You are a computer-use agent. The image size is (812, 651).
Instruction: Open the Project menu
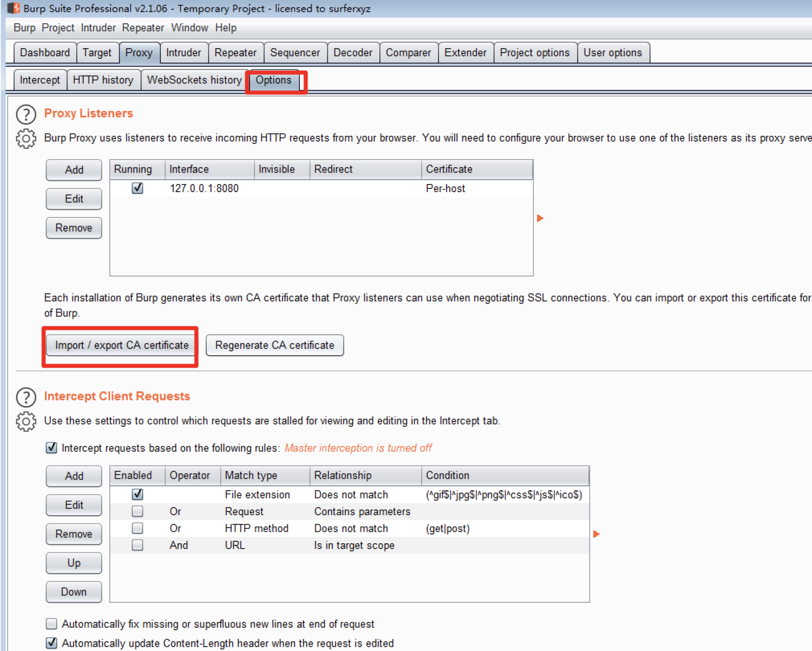[x=58, y=28]
